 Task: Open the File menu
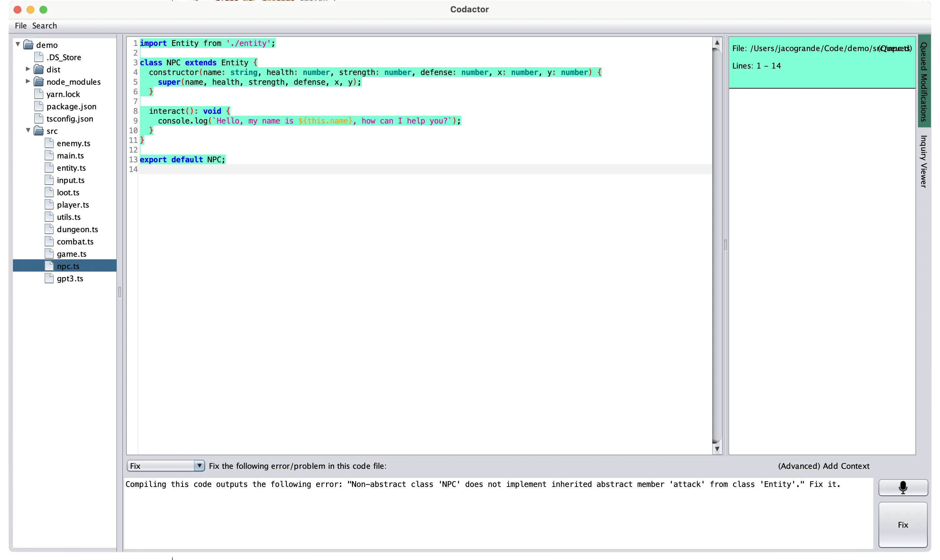21,26
